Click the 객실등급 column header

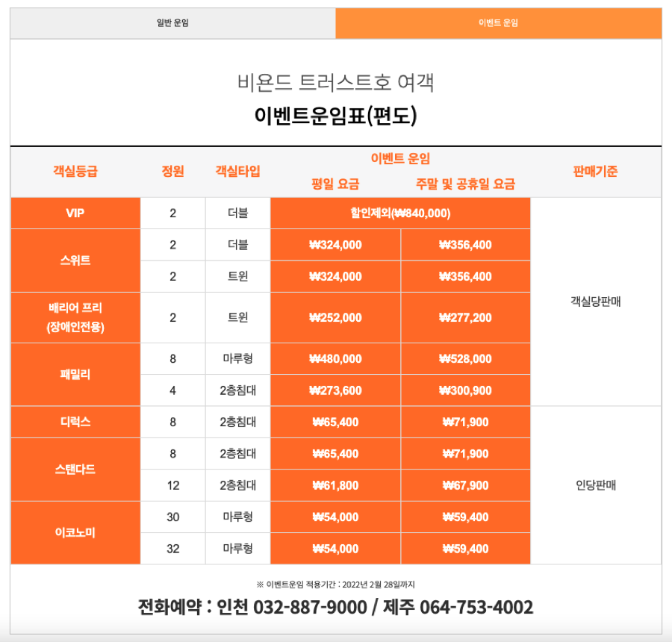75,172
